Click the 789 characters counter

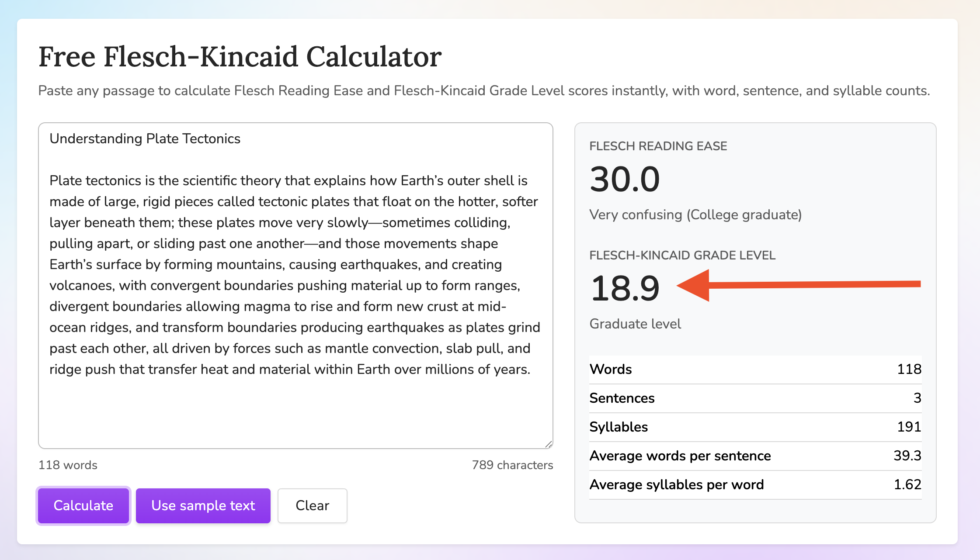click(512, 465)
